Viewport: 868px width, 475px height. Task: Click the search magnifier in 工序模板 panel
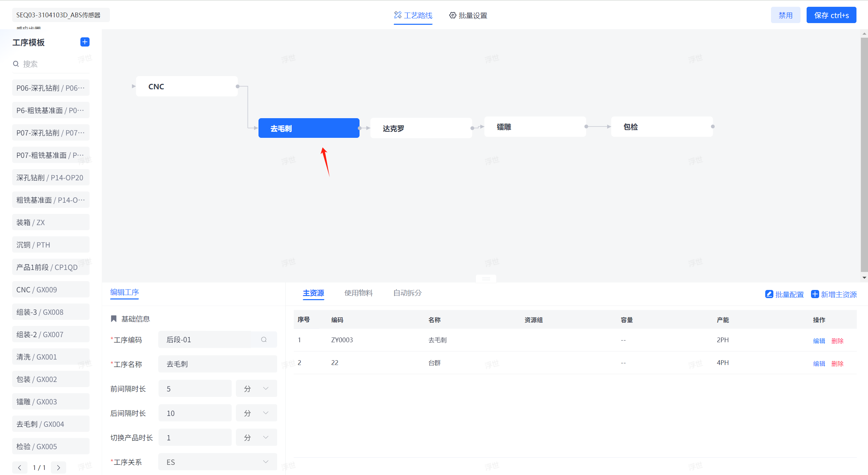click(x=16, y=64)
